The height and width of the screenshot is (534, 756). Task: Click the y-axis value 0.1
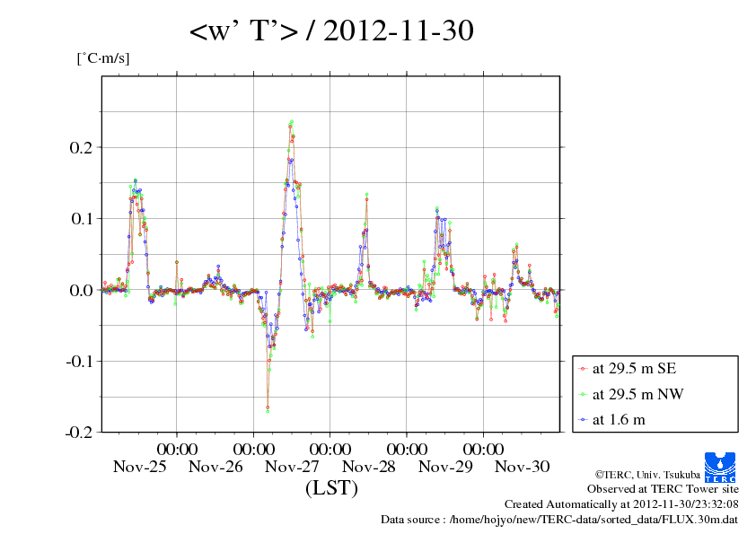pyautogui.click(x=82, y=218)
